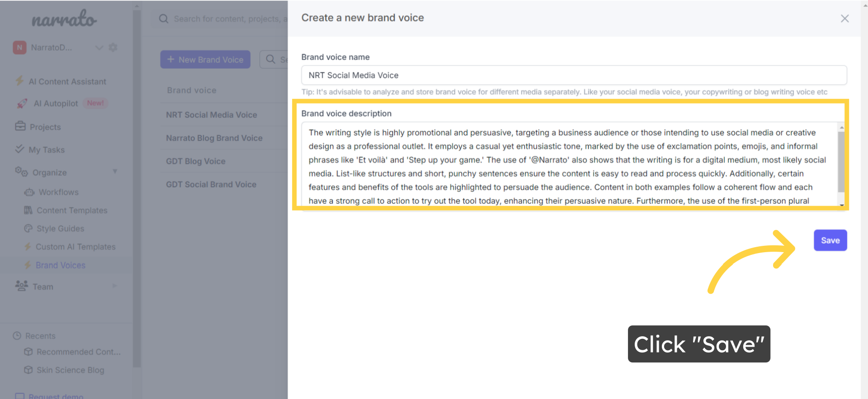Click the AI Content Assistant lightning icon
This screenshot has height=399, width=868.
pyautogui.click(x=19, y=81)
